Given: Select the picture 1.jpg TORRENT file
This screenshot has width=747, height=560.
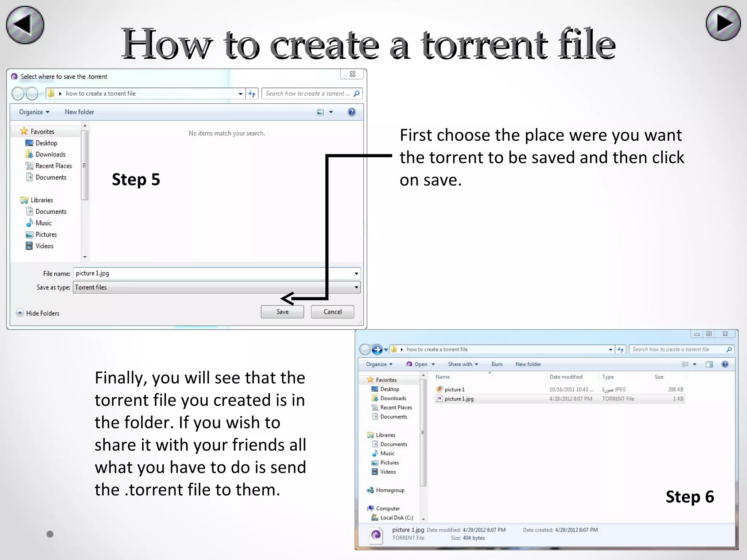Looking at the screenshot, I should pos(560,399).
